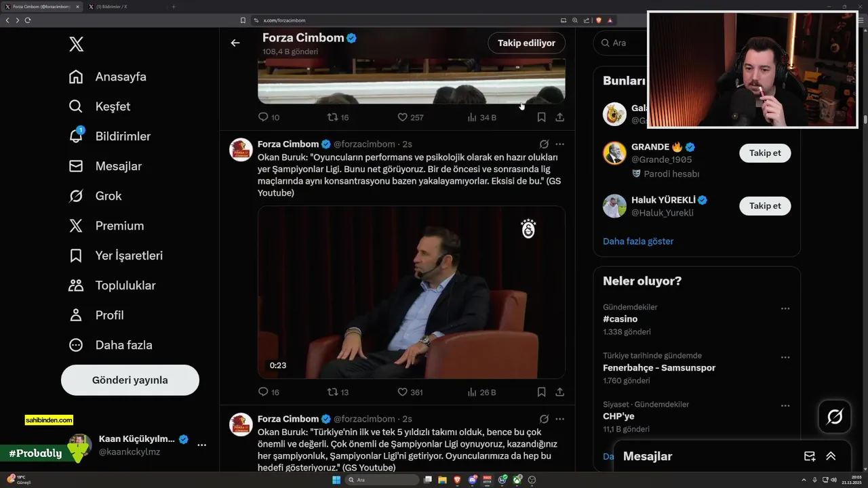Open Forza Cimbom avatar on Champions League post
This screenshot has height=488, width=868.
tap(241, 150)
